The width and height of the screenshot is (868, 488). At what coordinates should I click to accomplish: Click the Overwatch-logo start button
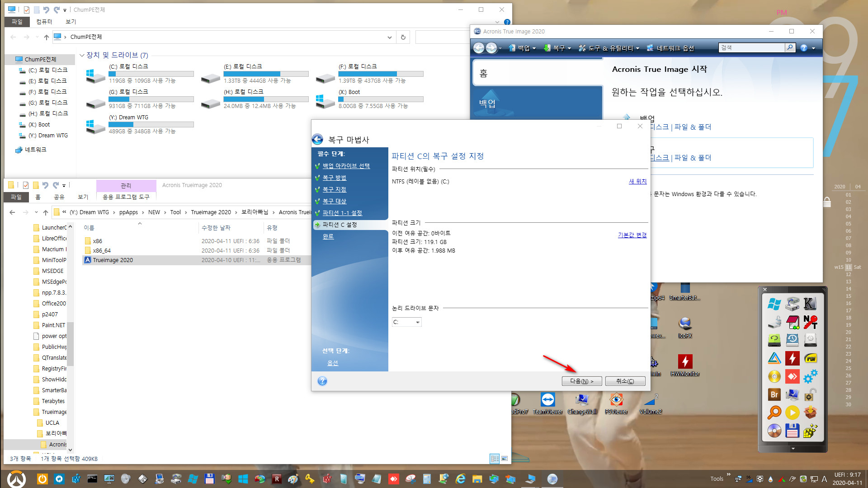(x=16, y=479)
